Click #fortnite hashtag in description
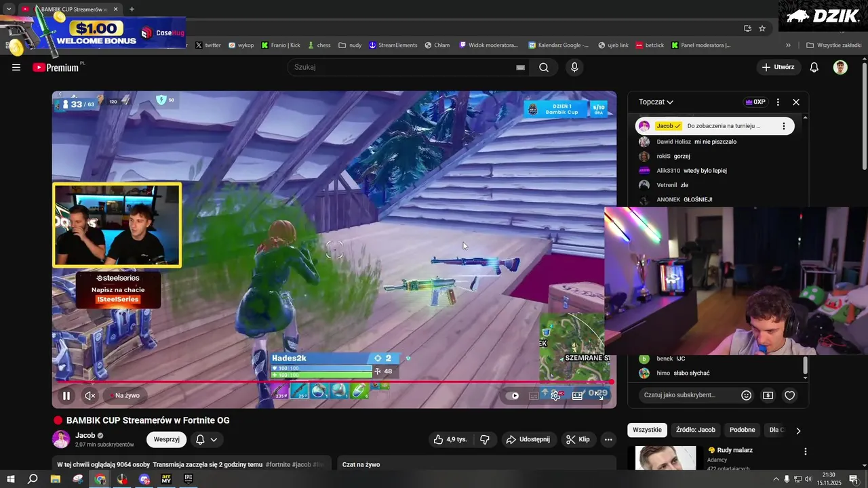Viewport: 868px width, 488px height. (278, 465)
